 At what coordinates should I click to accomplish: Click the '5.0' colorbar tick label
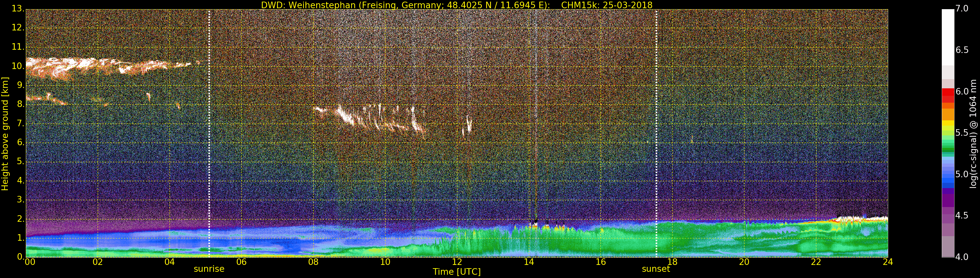(962, 174)
